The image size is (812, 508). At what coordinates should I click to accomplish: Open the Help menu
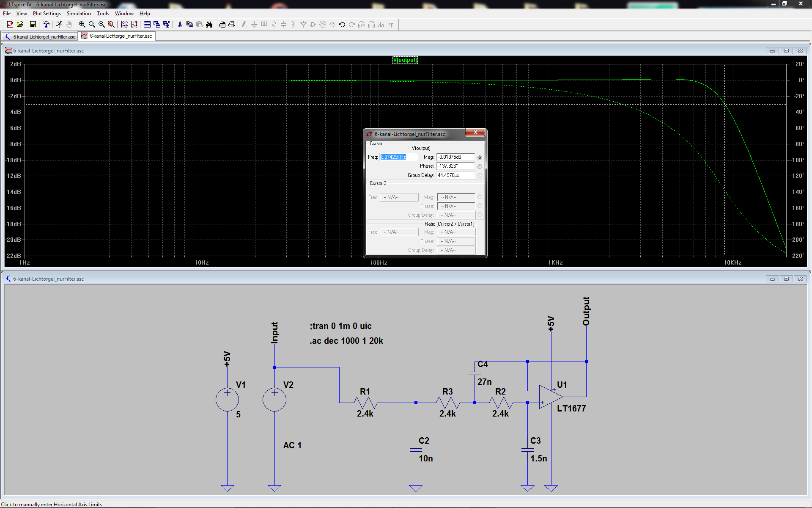click(145, 14)
